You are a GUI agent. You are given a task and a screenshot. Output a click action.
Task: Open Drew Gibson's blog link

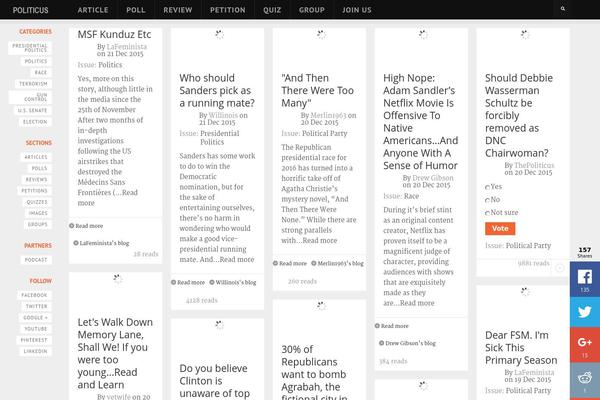tap(407, 343)
